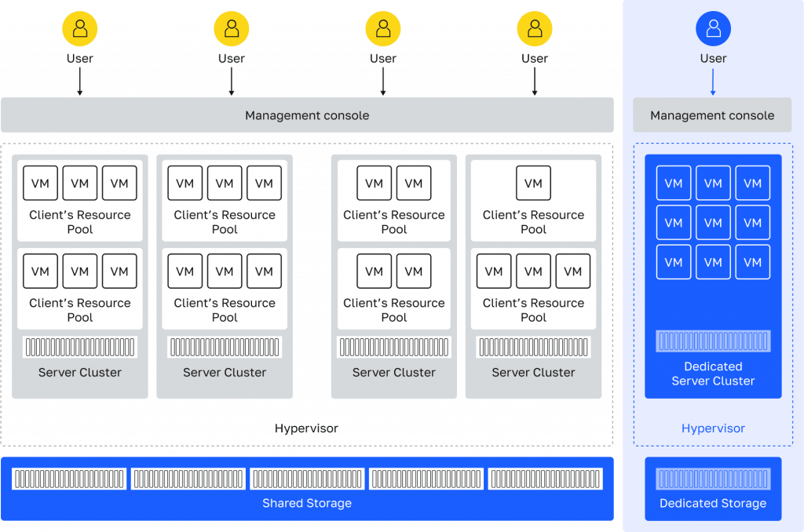Select the rack icon above Dedicated Storage

(713, 479)
